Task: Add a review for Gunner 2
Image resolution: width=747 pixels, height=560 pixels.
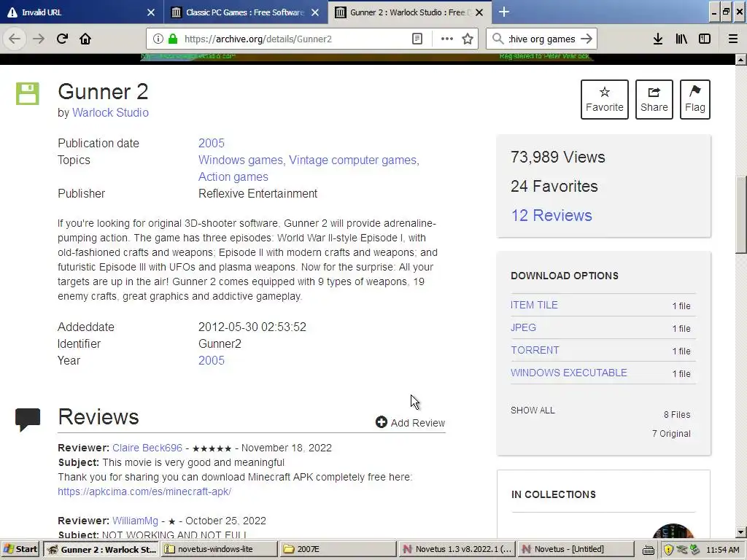Action: point(410,422)
